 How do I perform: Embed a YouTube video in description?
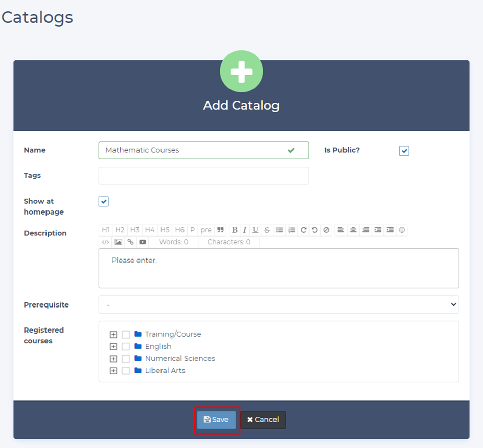coord(143,242)
